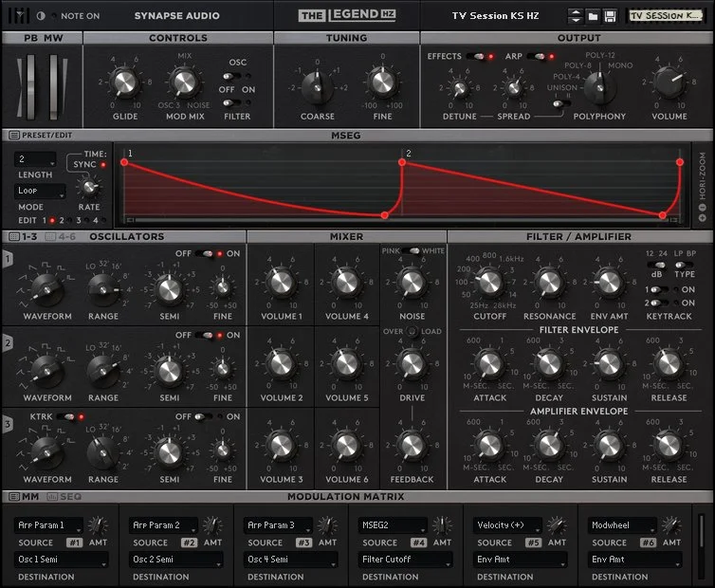Open MSEG LENGTH dropdown
Screen dimensions: 715x588
[35, 159]
